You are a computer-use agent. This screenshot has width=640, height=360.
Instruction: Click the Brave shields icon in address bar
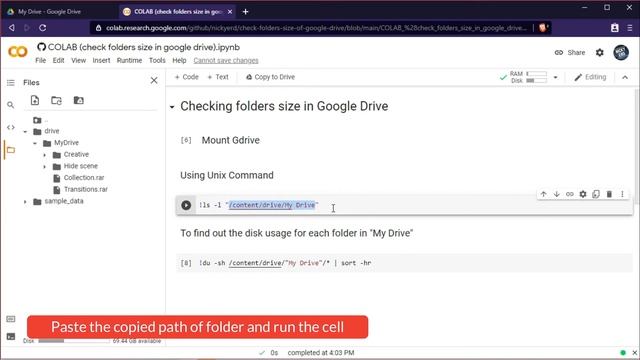click(543, 28)
